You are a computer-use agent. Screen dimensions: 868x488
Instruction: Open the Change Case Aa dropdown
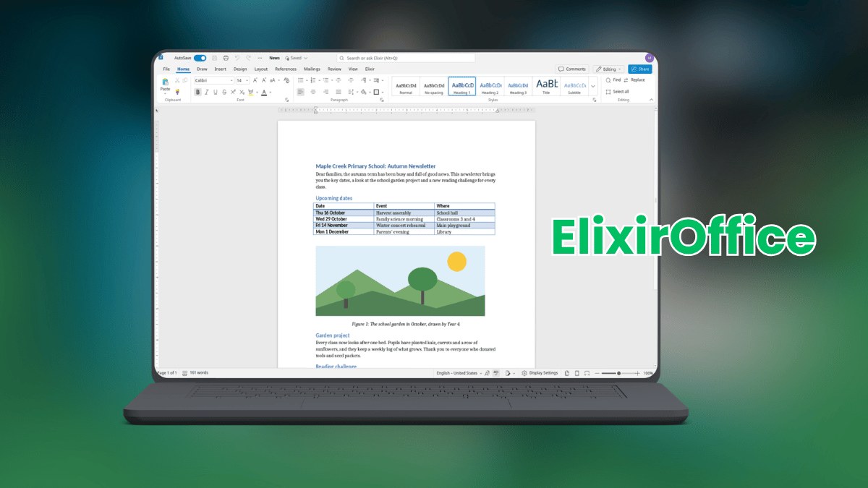tap(275, 80)
